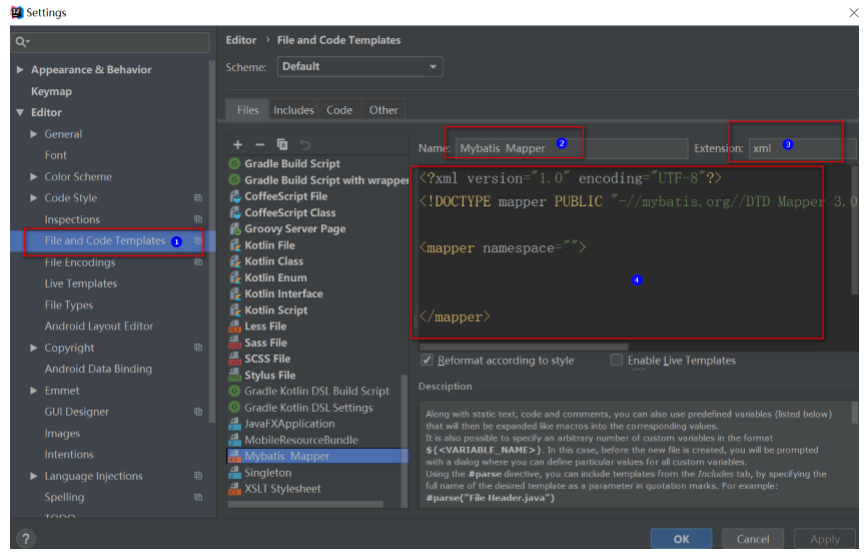Open Android Layout Editor settings
Viewport: 868px width, 555px height.
coord(99,326)
